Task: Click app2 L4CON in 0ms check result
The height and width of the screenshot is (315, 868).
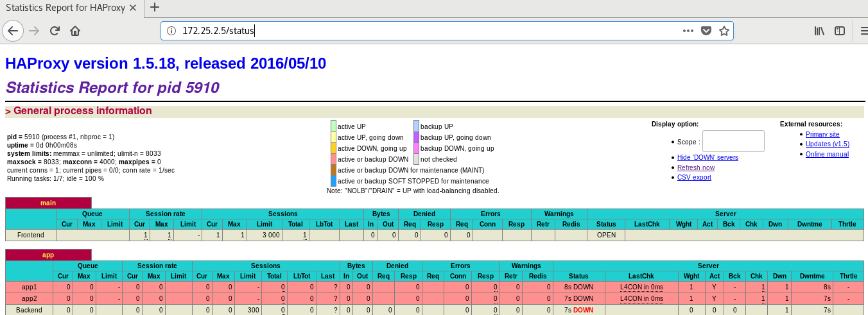Action: [x=641, y=298]
